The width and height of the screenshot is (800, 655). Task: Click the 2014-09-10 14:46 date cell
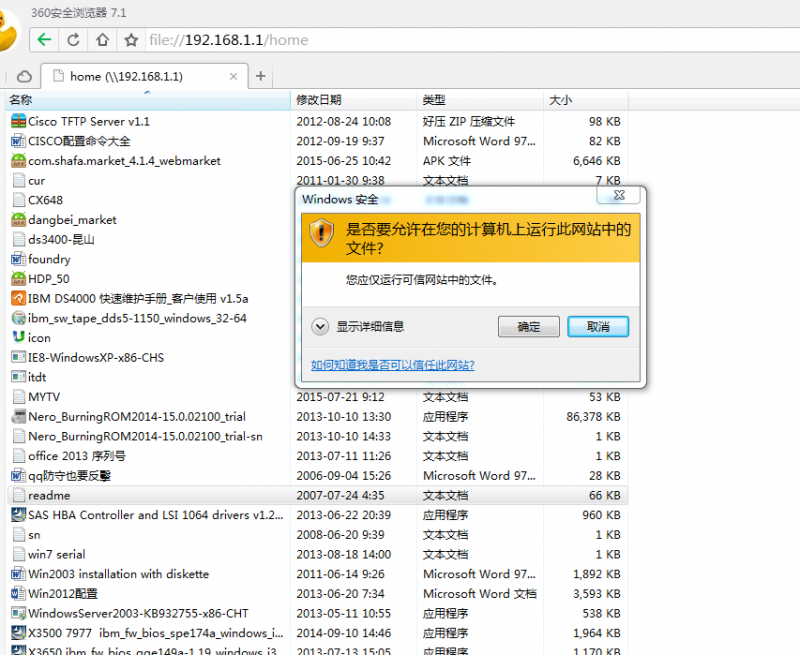344,633
